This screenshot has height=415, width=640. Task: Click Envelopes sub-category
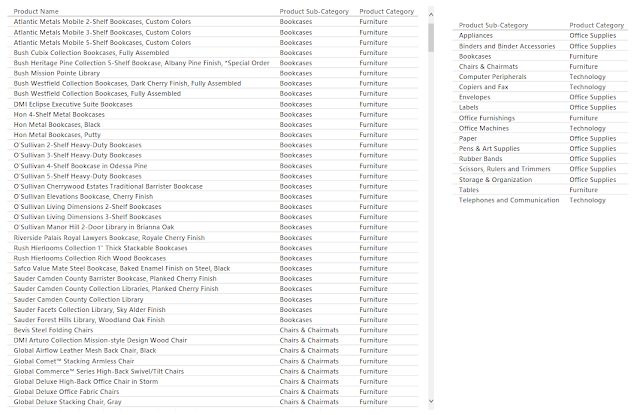(474, 97)
